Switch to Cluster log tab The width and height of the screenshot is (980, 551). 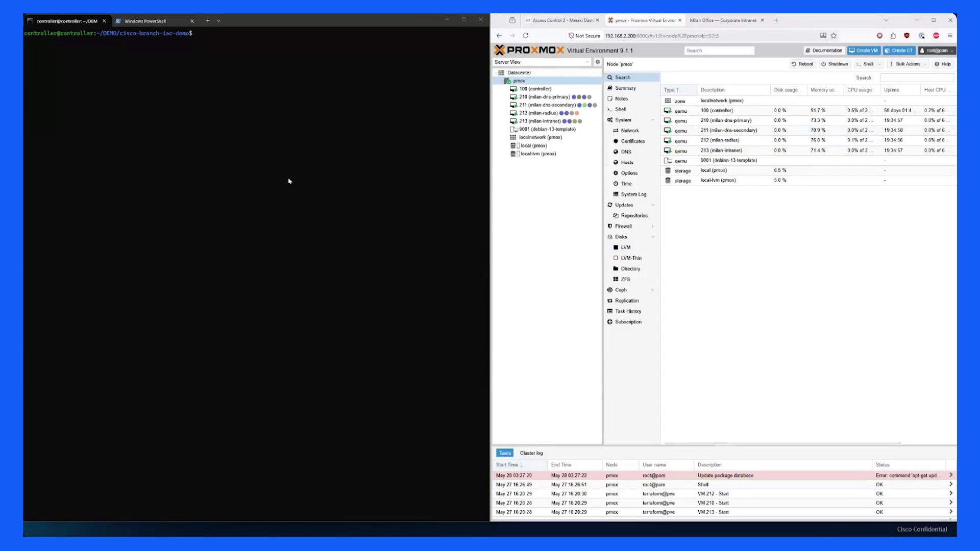tap(531, 453)
